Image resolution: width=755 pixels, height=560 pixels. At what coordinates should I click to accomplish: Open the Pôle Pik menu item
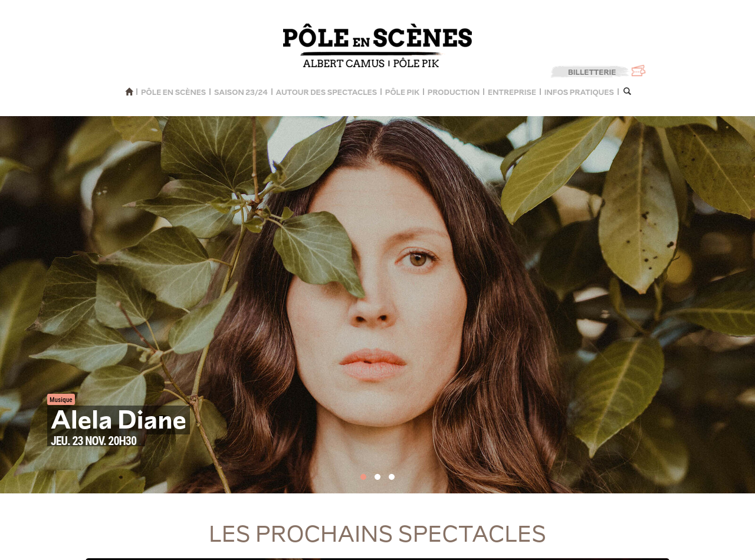[x=402, y=92]
